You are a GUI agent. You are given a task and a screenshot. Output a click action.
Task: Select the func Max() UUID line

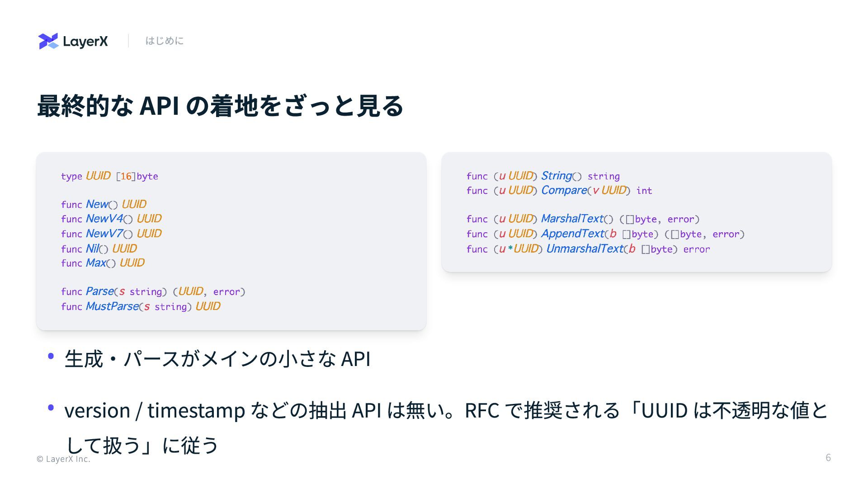tap(103, 263)
